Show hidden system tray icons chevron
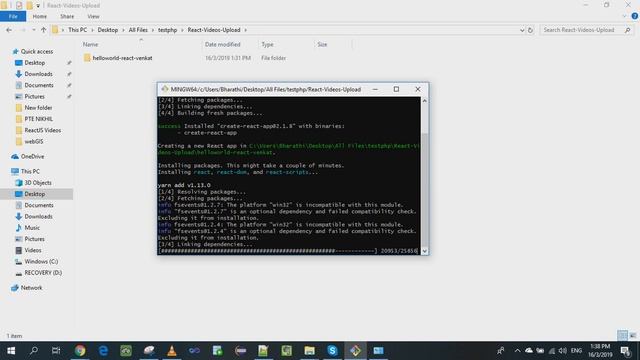The height and width of the screenshot is (360, 640). pos(517,351)
